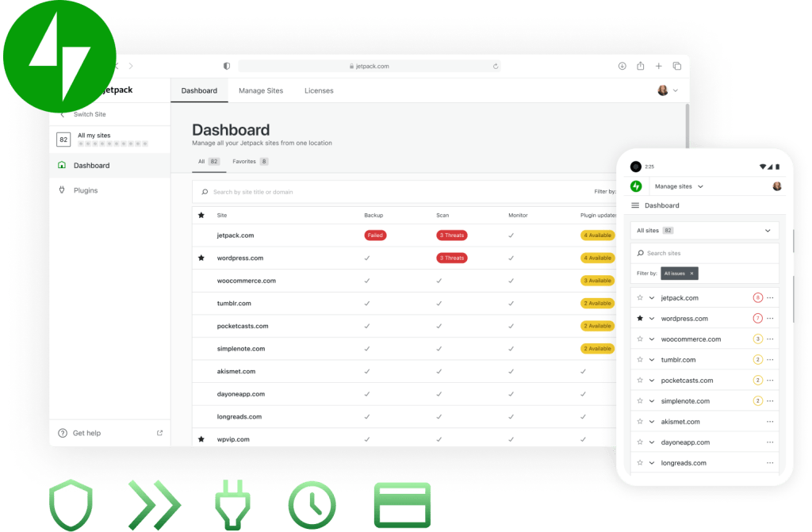Toggle favorite star for wordpress.com on mobile

click(x=640, y=319)
